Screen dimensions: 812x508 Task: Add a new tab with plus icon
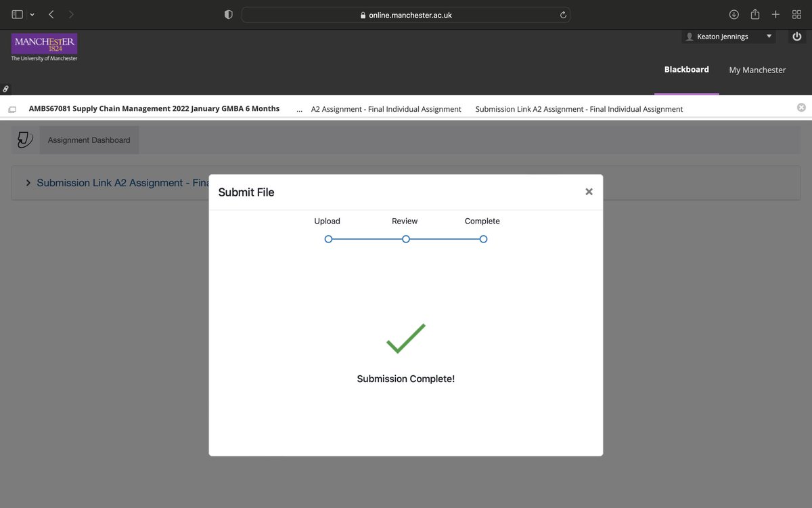(x=775, y=14)
